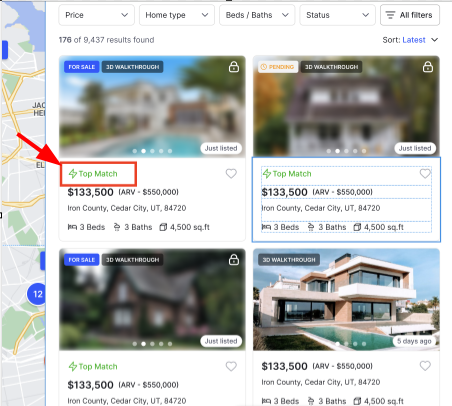Toggle heart on the highlighted Pending listing card
Screen dimensions: 452x406
425,173
